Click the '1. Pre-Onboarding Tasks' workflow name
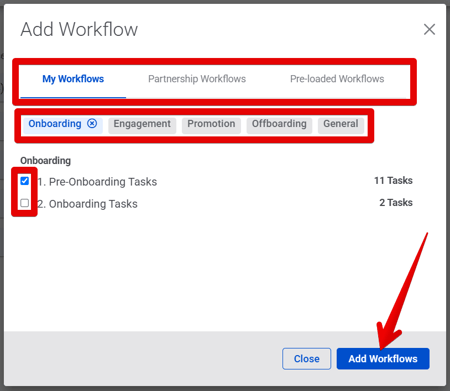Image resolution: width=450 pixels, height=391 pixels. pyautogui.click(x=97, y=182)
